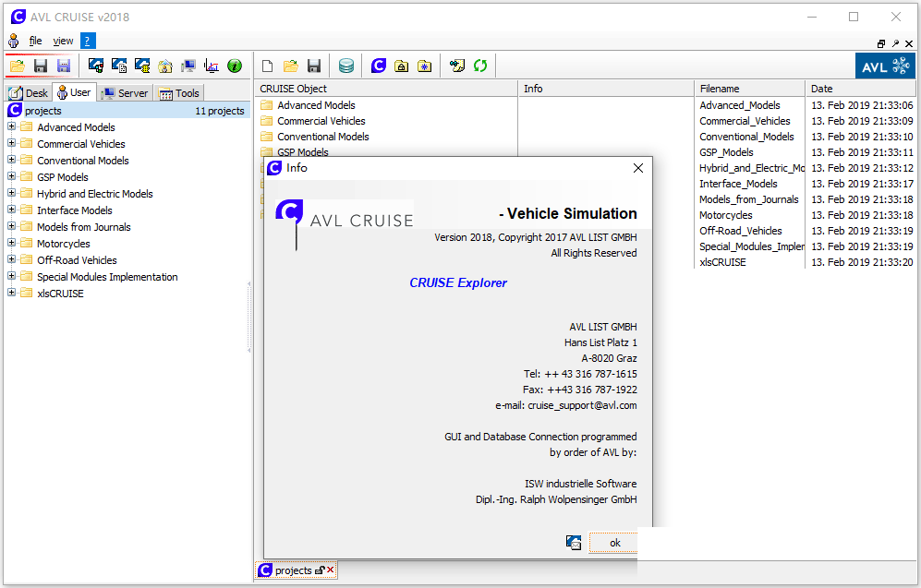Click the chart graph icon in left toolbar

coord(212,66)
